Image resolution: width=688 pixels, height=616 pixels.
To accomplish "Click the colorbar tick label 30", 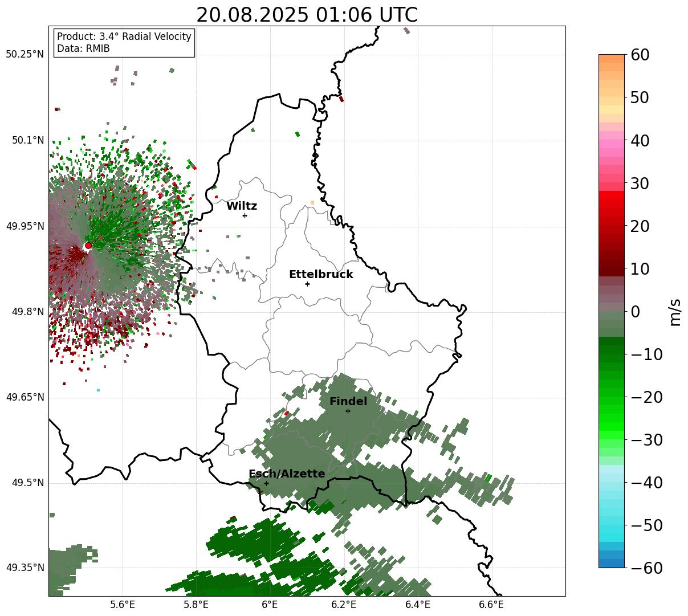I will coord(639,183).
